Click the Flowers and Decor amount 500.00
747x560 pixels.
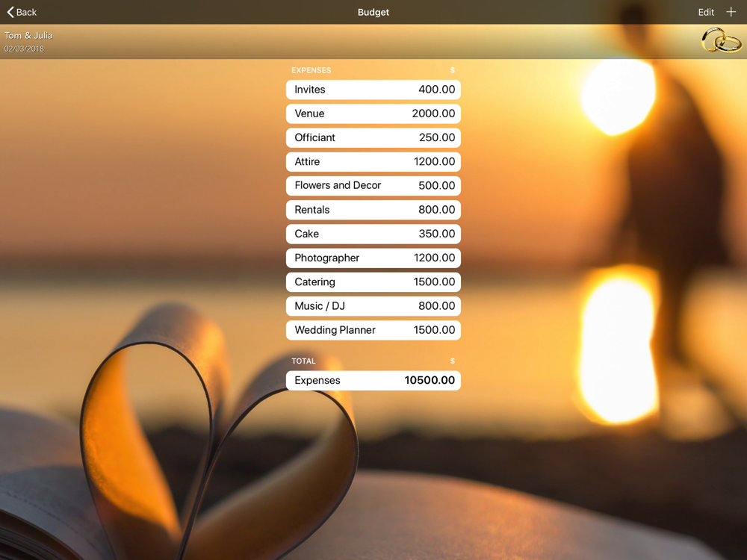tap(437, 186)
